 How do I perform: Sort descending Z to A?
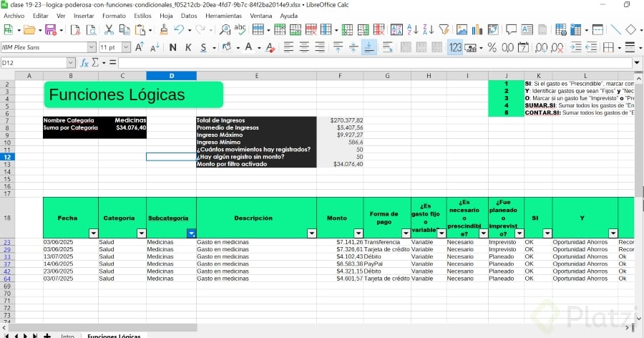pos(428,29)
